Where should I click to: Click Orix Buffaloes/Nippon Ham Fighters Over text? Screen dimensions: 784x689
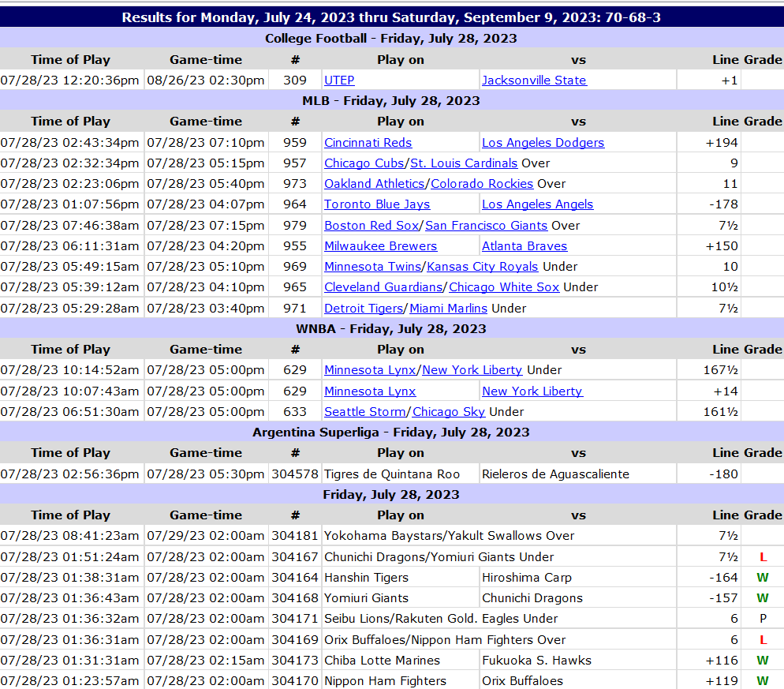point(445,640)
